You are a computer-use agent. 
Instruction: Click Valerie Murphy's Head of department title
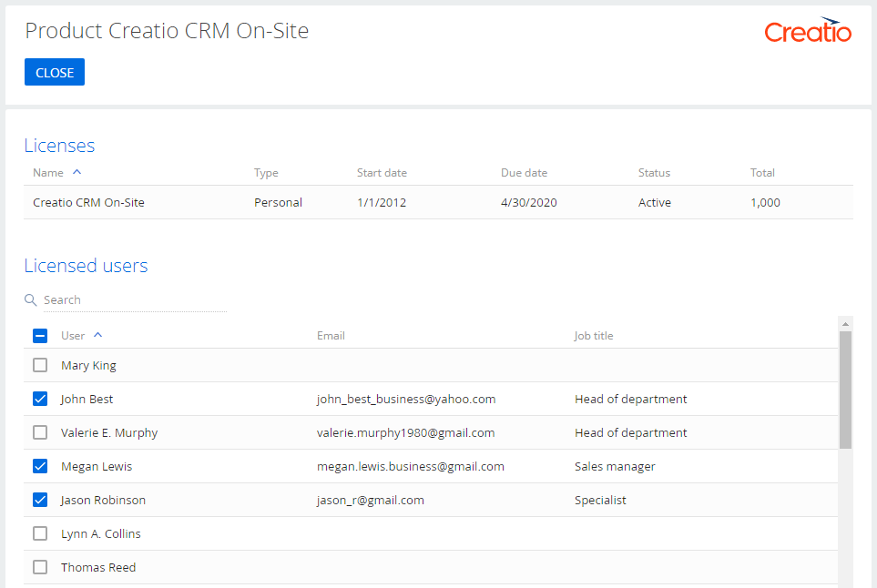click(x=630, y=432)
